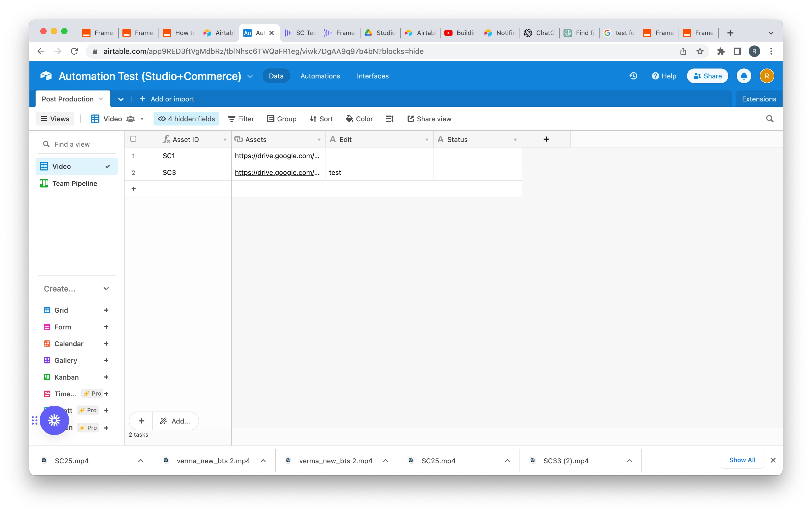Click the purple floating assistant icon
The width and height of the screenshot is (812, 514).
coord(54,420)
